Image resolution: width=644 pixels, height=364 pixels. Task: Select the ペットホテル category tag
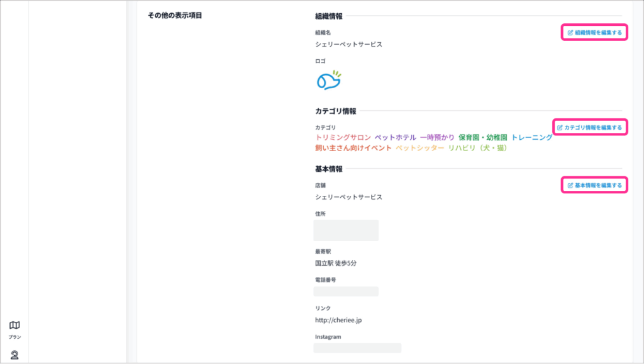coord(395,137)
